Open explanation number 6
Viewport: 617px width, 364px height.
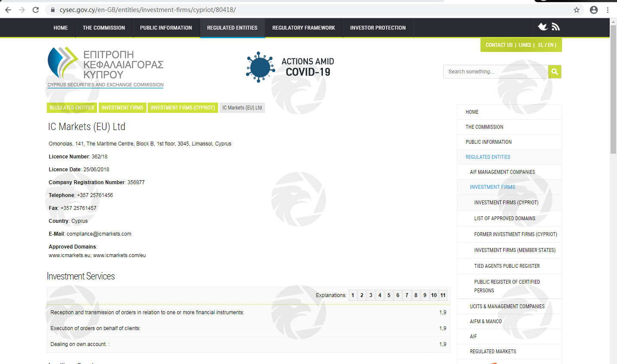pyautogui.click(x=398, y=295)
